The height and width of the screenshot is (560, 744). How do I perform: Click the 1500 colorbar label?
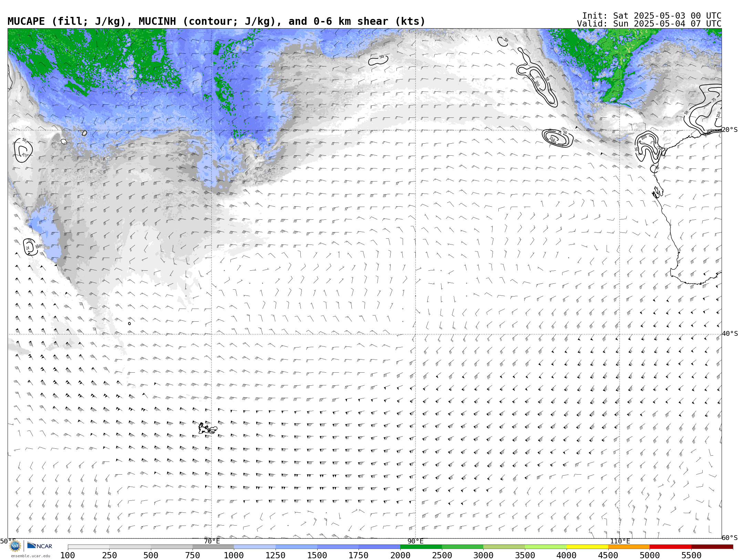tap(317, 555)
